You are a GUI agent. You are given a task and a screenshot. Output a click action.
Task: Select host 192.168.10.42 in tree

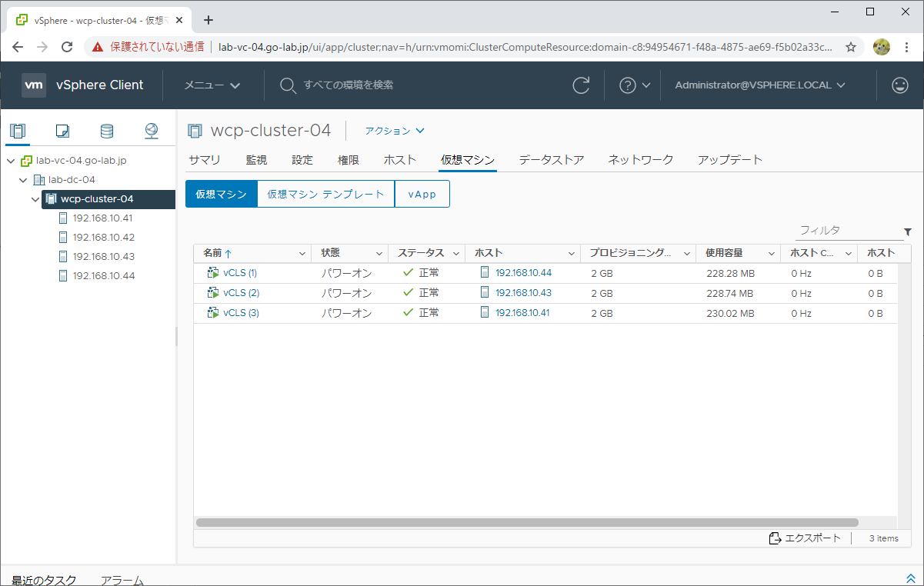tap(103, 238)
